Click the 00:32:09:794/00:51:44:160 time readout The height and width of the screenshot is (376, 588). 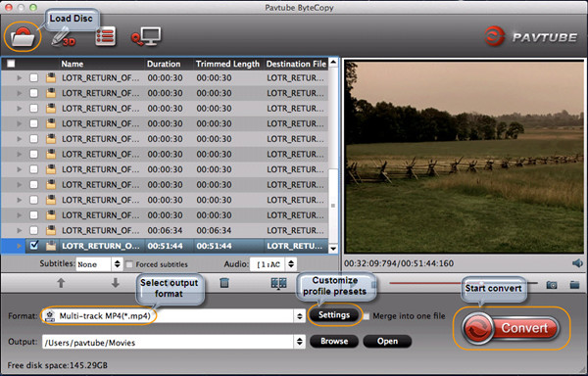pos(399,263)
